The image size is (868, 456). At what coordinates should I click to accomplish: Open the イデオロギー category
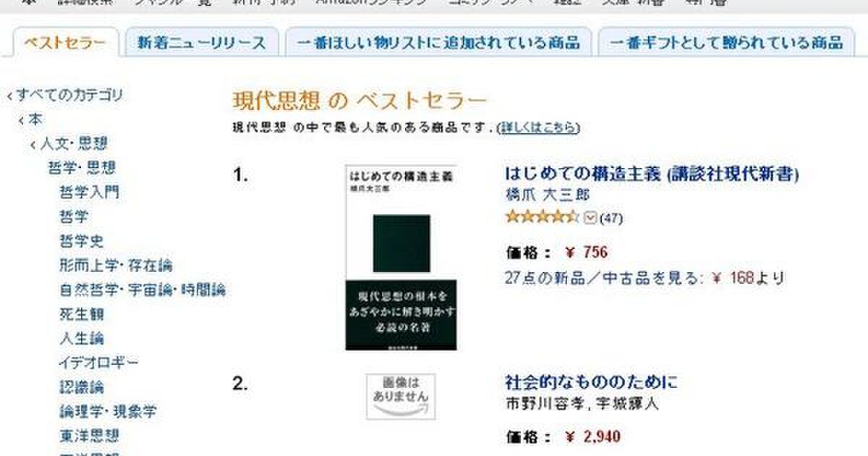[98, 363]
